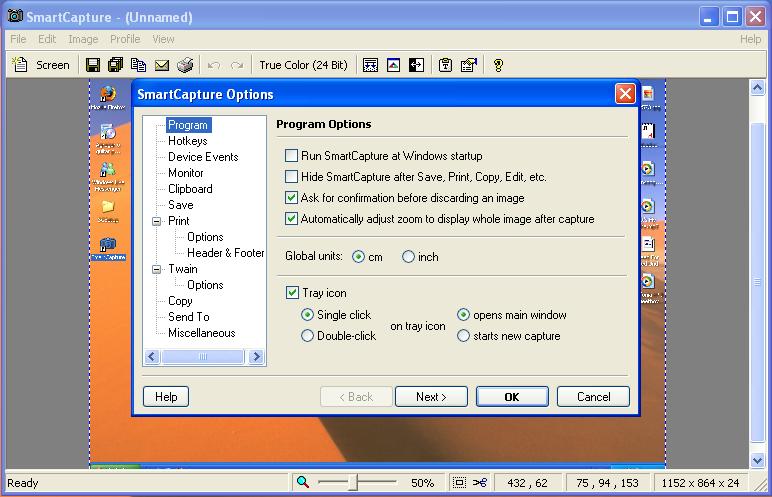Viewport: 772px width, 497px height.
Task: Toggle the Tray icon checkbox
Action: [x=292, y=293]
